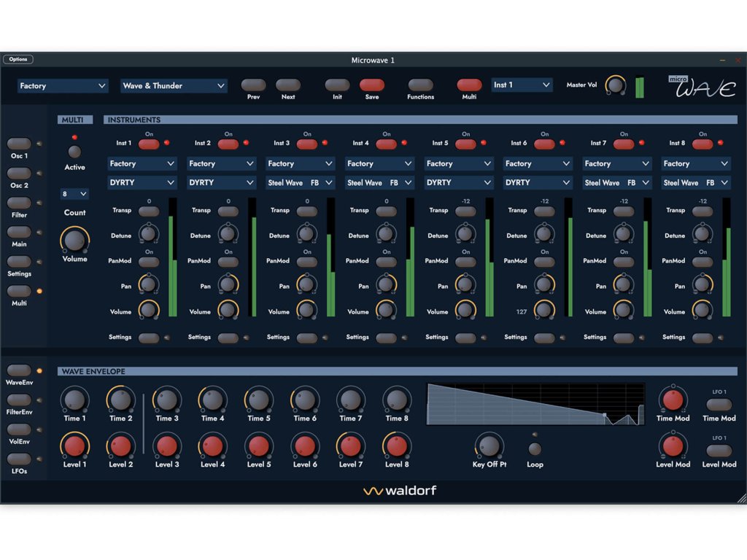747x560 pixels.
Task: Show the FilterEnv section
Action: coord(19,400)
